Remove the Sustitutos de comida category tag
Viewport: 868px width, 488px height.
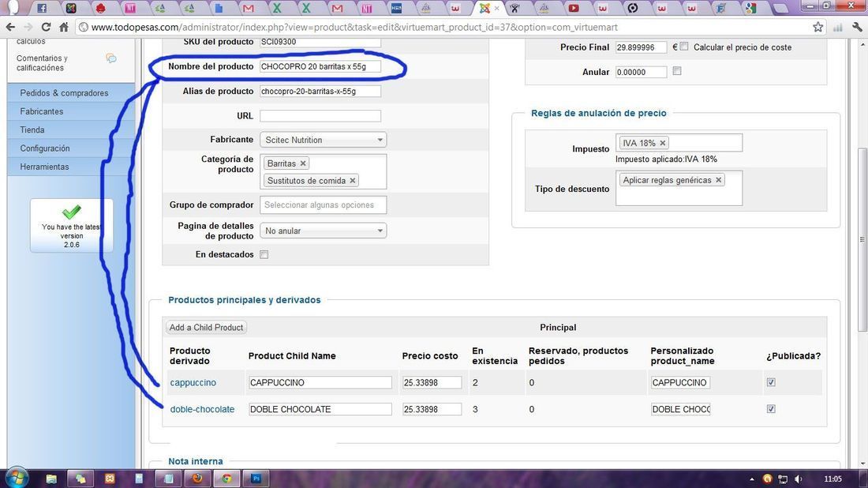(x=352, y=181)
